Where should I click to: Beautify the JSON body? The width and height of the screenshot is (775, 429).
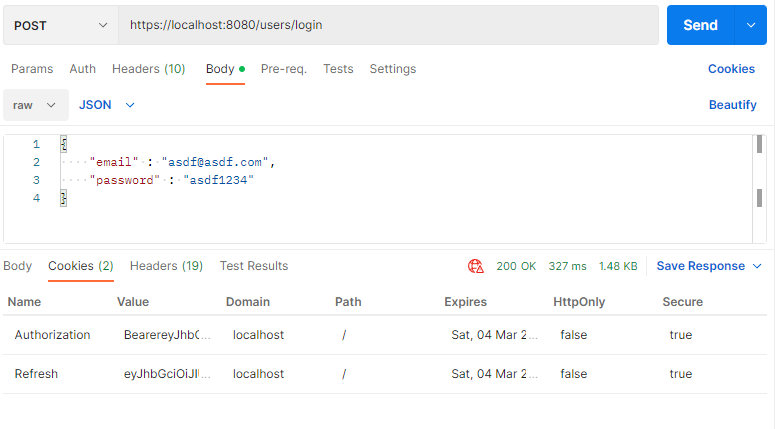coord(732,105)
